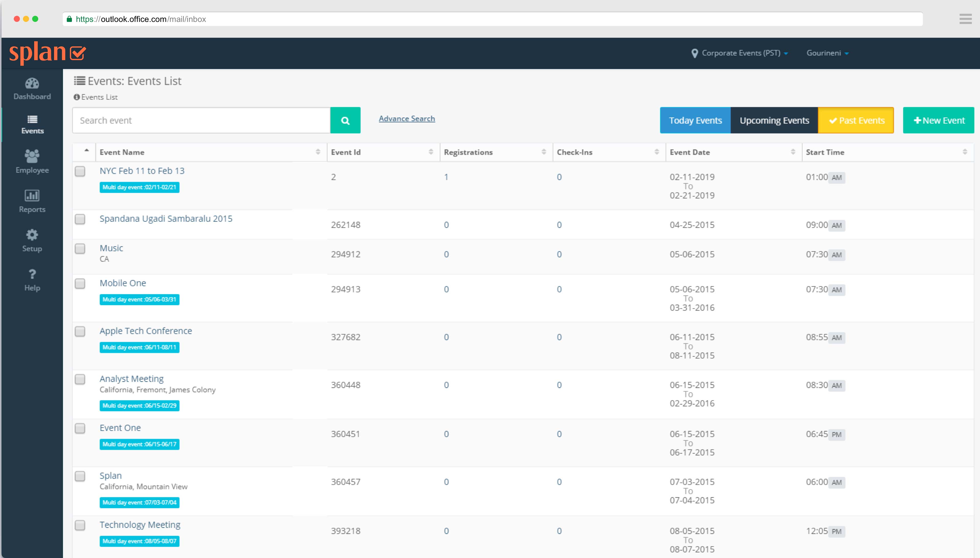Click the magnifier search button
980x558 pixels.
(345, 120)
